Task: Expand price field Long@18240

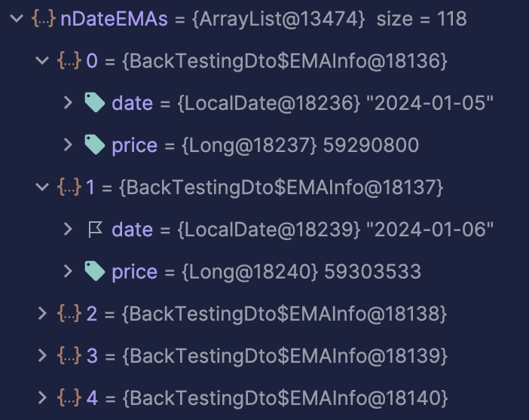Action: pyautogui.click(x=68, y=272)
